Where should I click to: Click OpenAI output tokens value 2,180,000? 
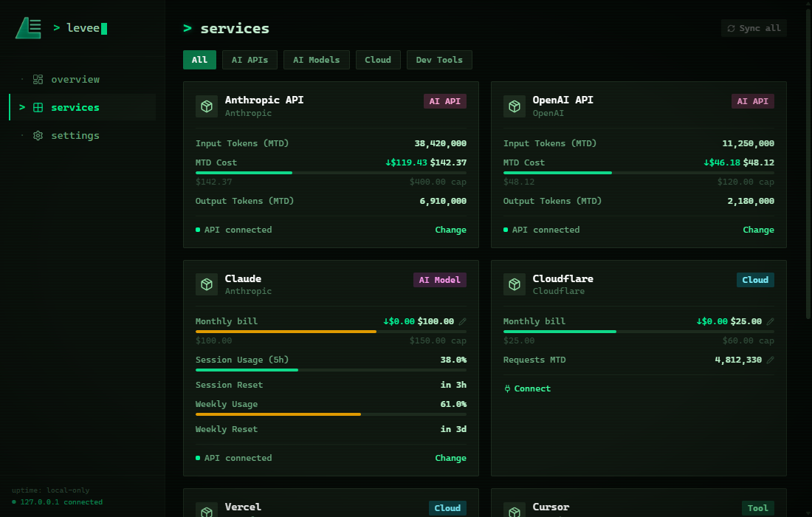coord(751,201)
